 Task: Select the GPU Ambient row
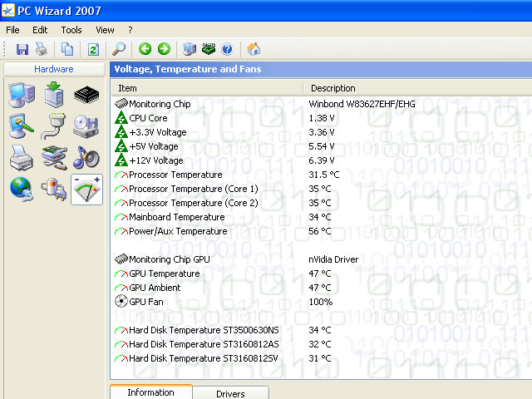[322, 288]
